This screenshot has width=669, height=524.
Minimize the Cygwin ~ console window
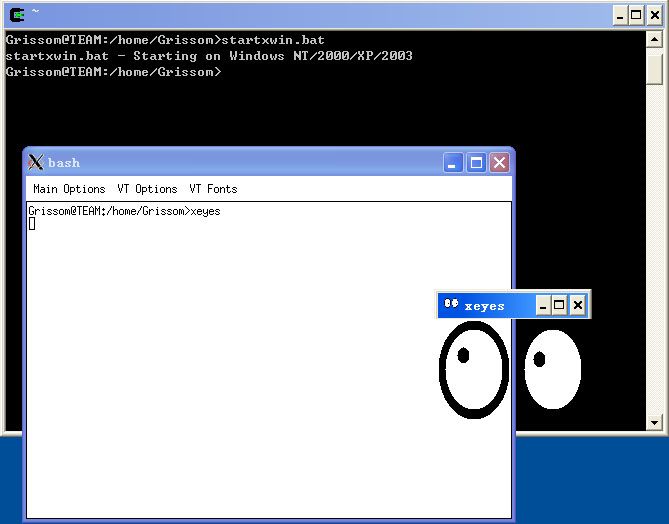tap(620, 16)
